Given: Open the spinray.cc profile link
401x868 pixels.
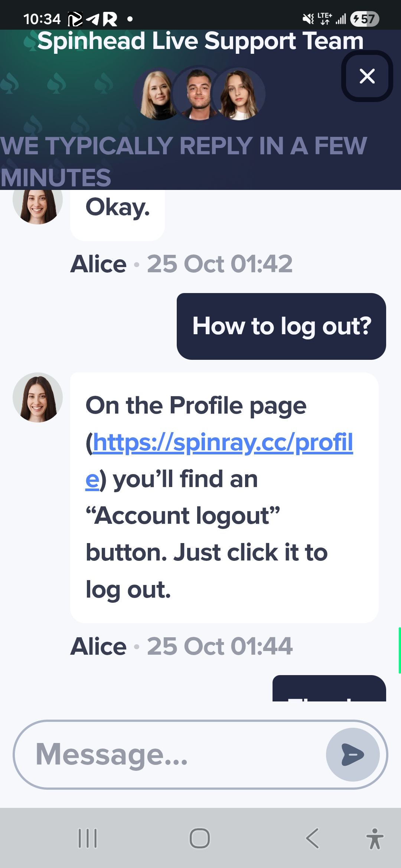Looking at the screenshot, I should point(219,460).
